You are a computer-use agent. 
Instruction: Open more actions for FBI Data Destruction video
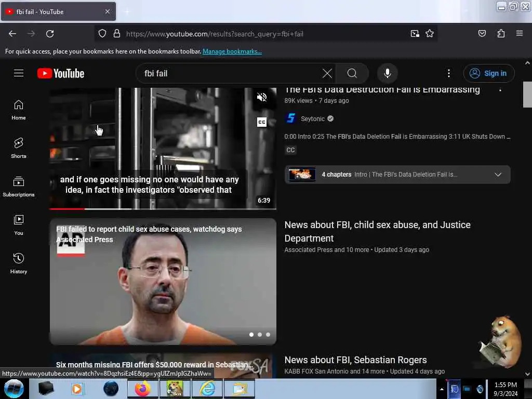(x=500, y=90)
